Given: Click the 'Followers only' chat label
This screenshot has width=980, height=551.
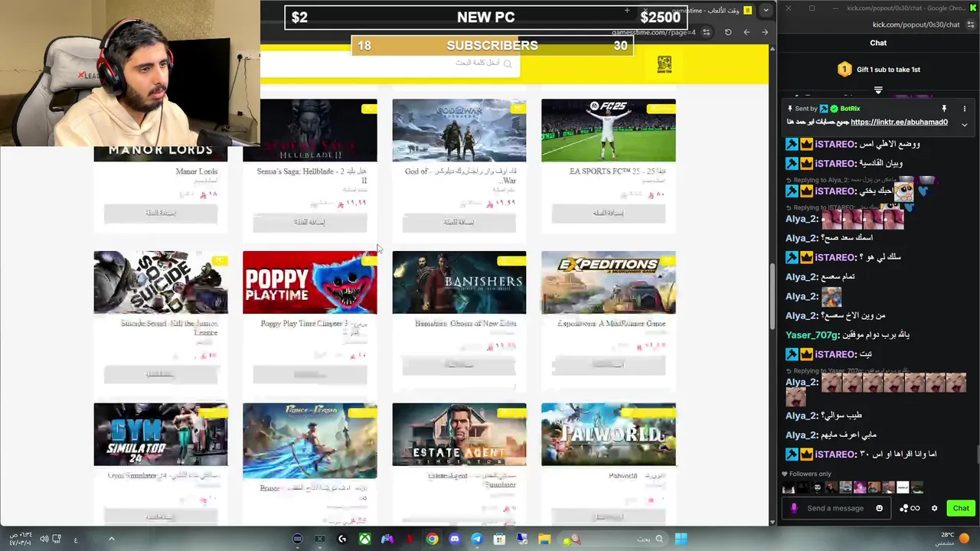Looking at the screenshot, I should click(x=809, y=474).
